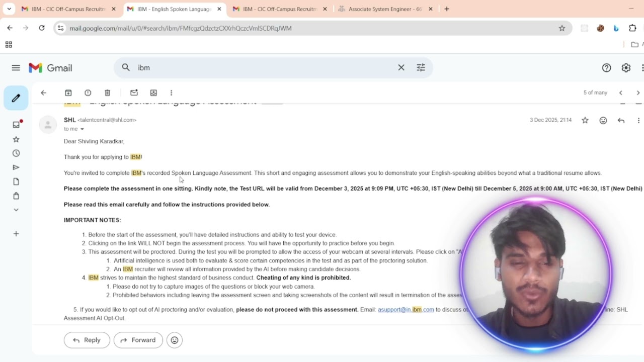The height and width of the screenshot is (362, 644).
Task: Star the SHL email
Action: [x=585, y=120]
